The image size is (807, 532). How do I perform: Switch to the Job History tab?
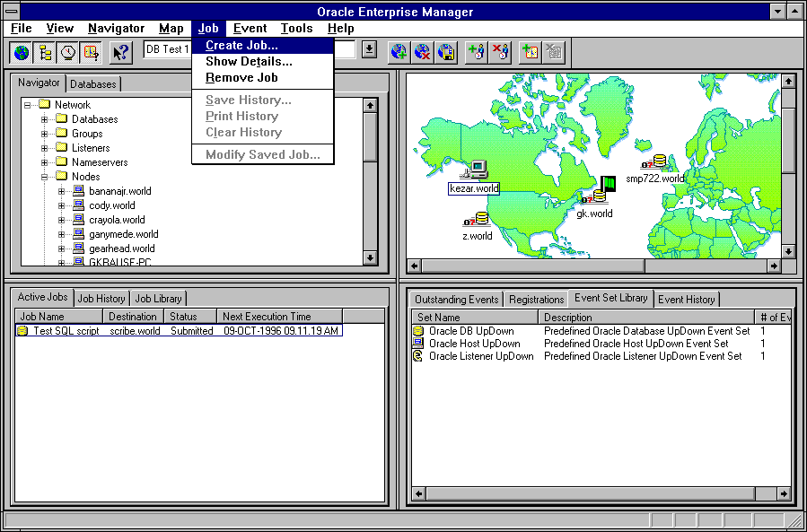tap(101, 299)
